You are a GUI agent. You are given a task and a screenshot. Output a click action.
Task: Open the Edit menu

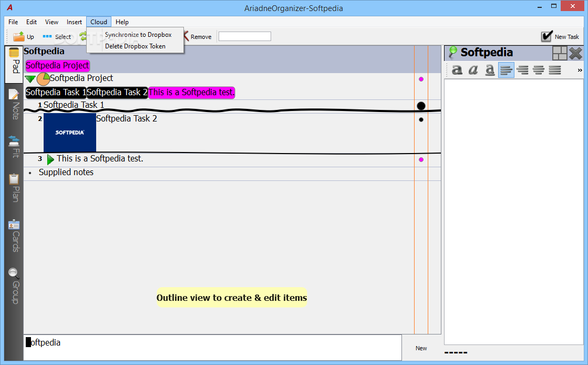tap(32, 22)
